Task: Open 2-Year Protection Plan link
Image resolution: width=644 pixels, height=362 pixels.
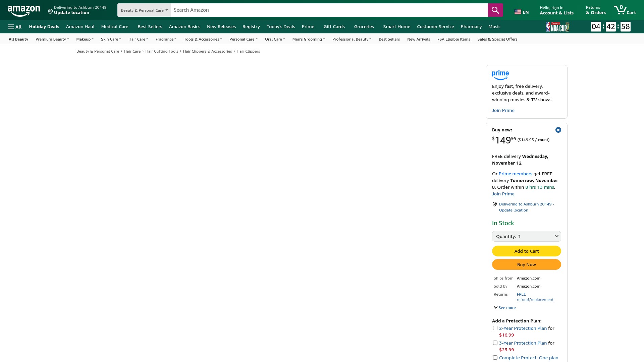Action: (523, 328)
